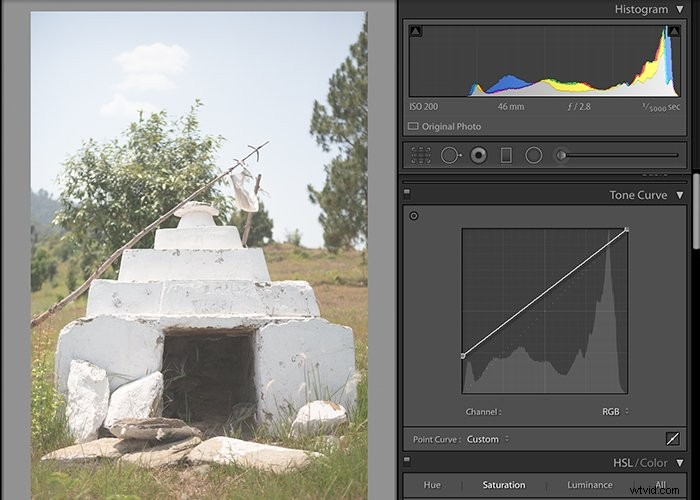Select the Radial Filter tool
Viewport: 700px width, 500px height.
coord(533,155)
